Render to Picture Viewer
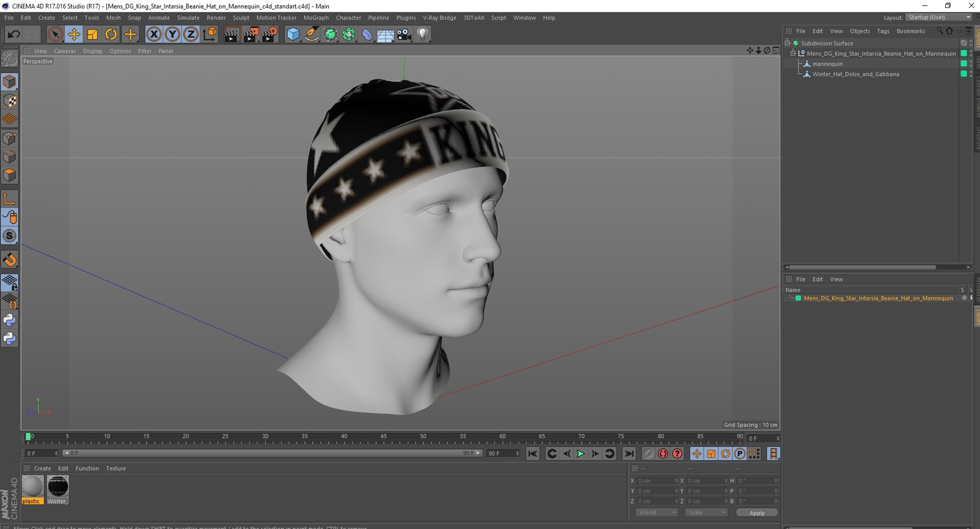The height and width of the screenshot is (529, 980). [x=251, y=35]
